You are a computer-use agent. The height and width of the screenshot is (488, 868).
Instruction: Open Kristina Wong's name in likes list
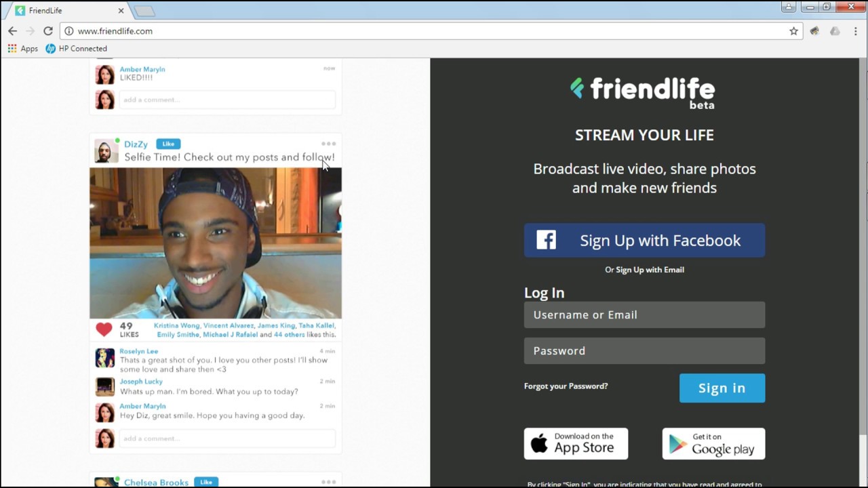[176, 326]
